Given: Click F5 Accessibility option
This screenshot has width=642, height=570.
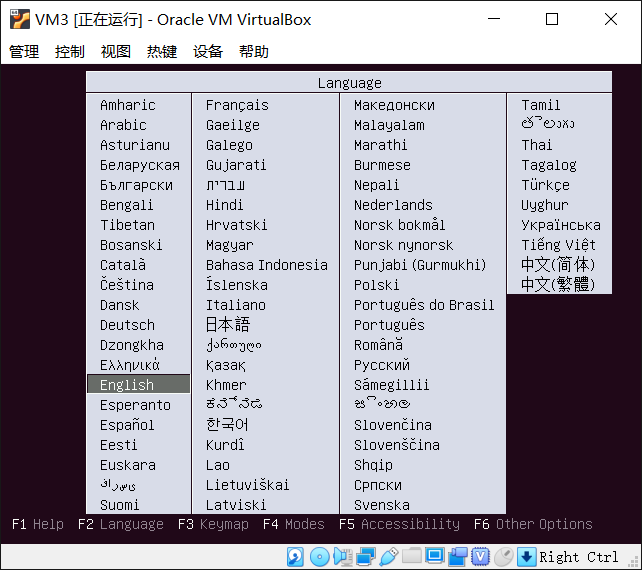Looking at the screenshot, I should pos(399,524).
